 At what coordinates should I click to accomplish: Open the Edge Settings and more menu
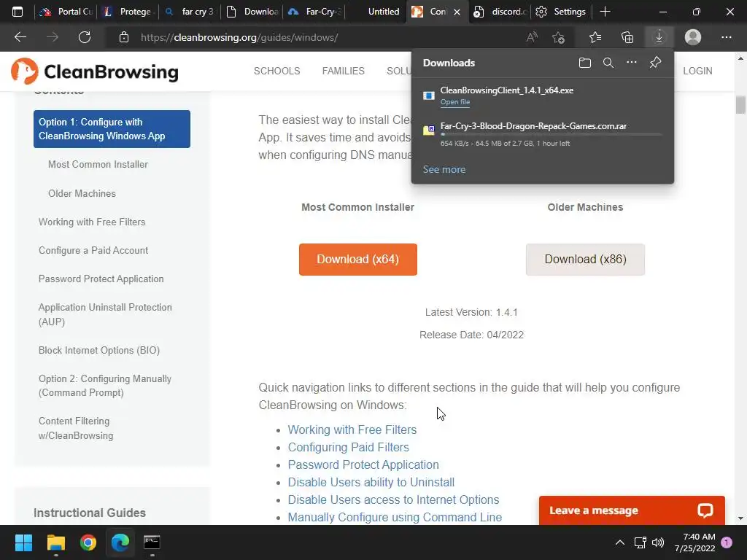coord(726,37)
